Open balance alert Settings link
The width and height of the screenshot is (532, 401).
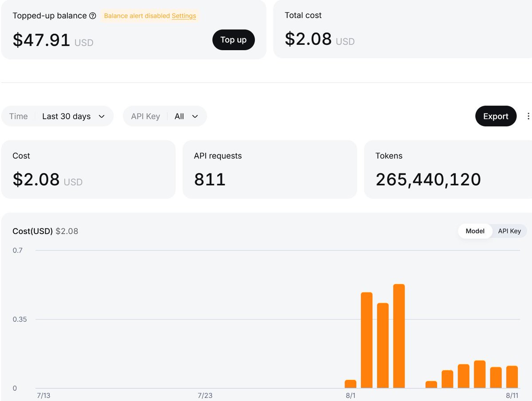pyautogui.click(x=184, y=16)
